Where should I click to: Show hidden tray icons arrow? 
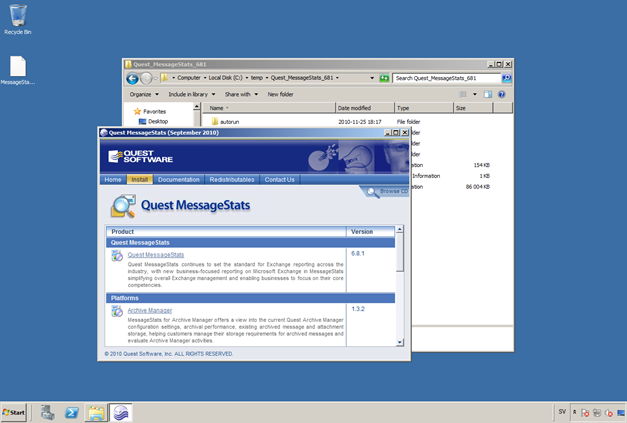click(575, 412)
